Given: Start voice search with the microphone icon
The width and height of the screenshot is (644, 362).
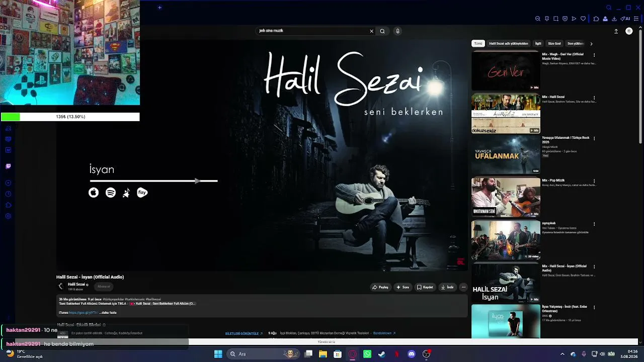Looking at the screenshot, I should coord(397,31).
